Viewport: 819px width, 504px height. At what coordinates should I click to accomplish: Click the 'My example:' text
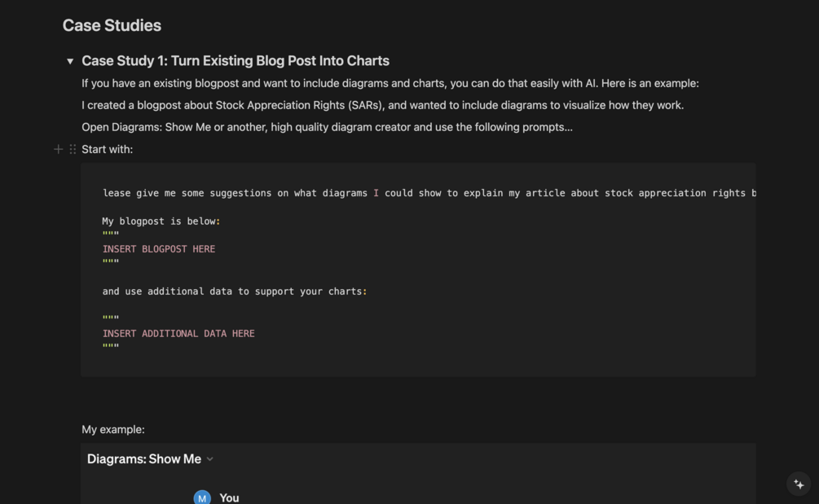113,429
